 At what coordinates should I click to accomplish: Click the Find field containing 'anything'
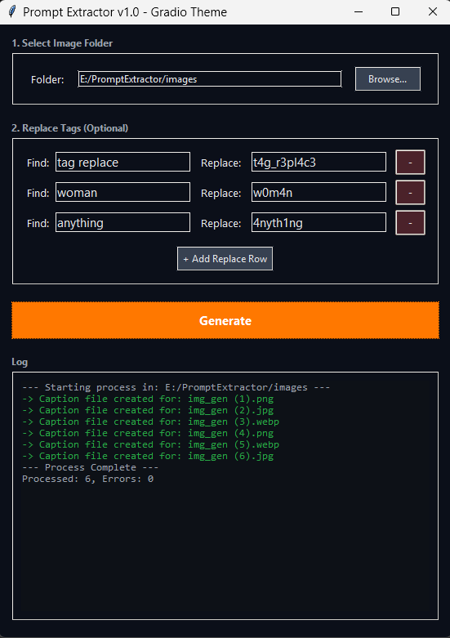pos(122,223)
